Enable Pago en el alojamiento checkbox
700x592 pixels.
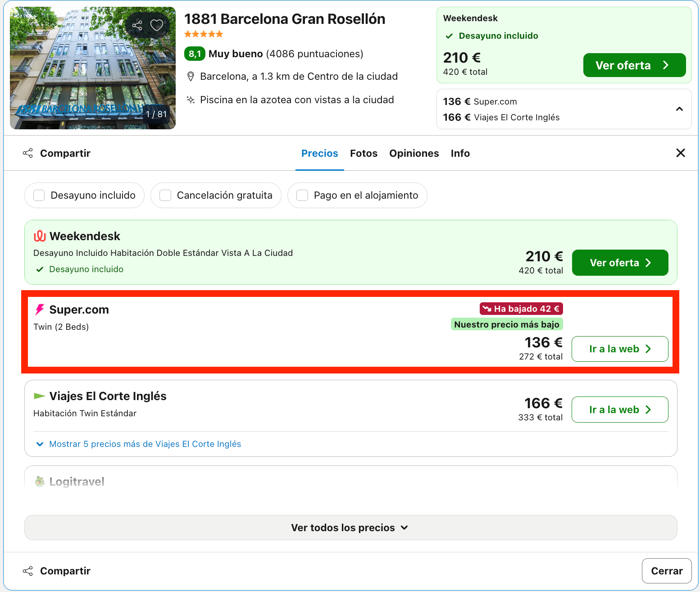pos(302,196)
